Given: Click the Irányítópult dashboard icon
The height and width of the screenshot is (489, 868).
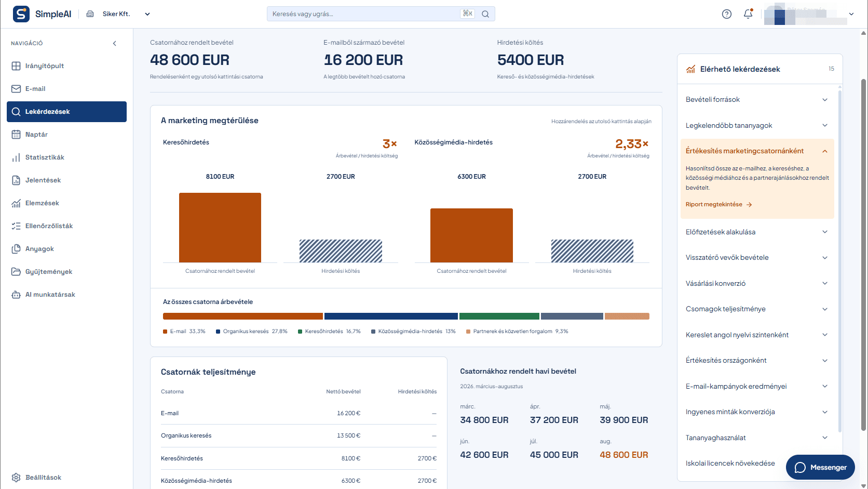Looking at the screenshot, I should click(x=16, y=66).
